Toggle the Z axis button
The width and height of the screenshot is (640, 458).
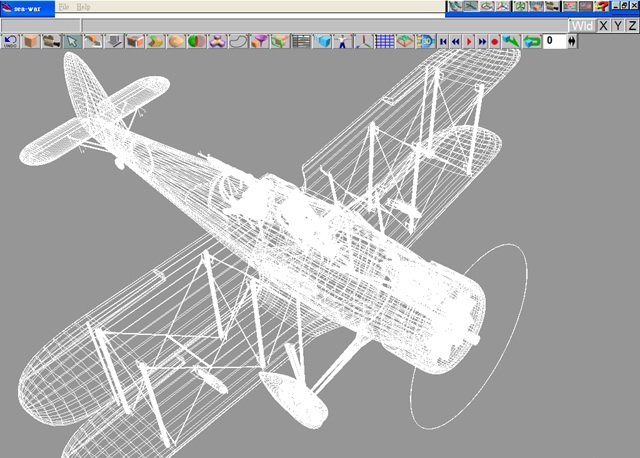(631, 25)
